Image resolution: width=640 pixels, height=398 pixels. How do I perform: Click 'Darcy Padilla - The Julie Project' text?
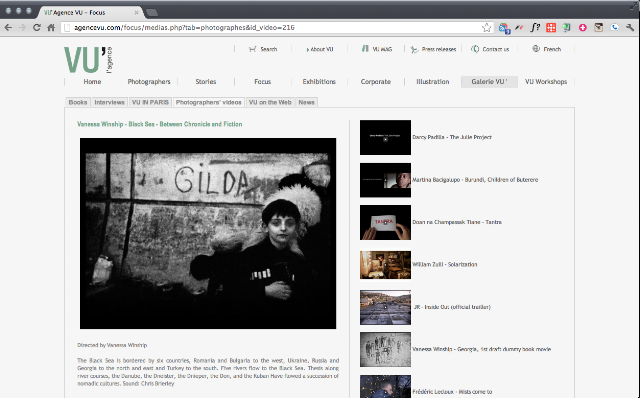452,137
